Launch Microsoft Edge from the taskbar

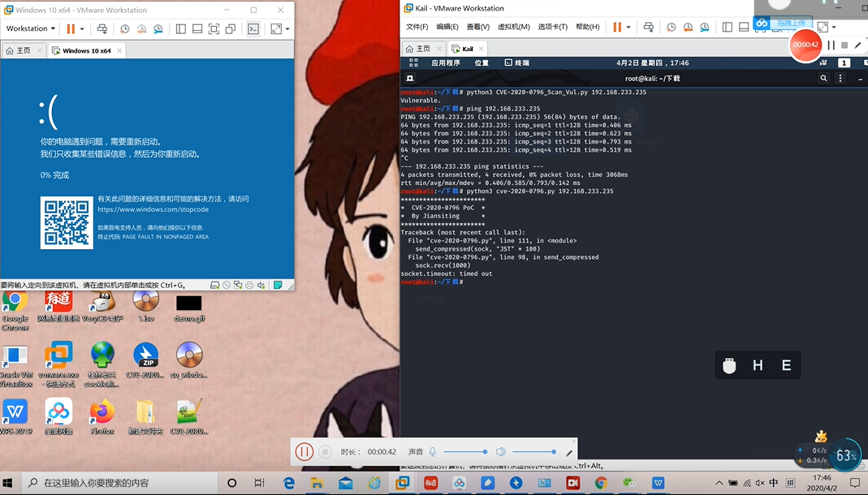coord(289,483)
